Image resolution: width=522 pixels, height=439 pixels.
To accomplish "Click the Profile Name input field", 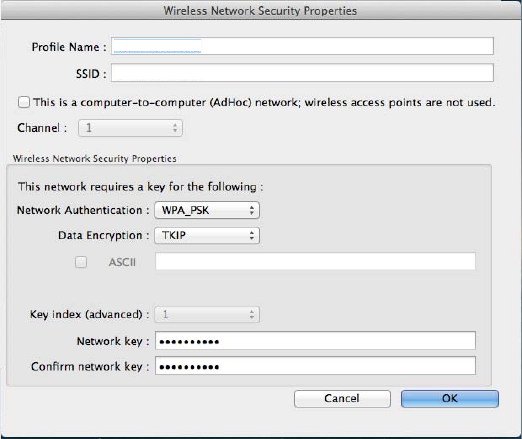I will coord(302,46).
